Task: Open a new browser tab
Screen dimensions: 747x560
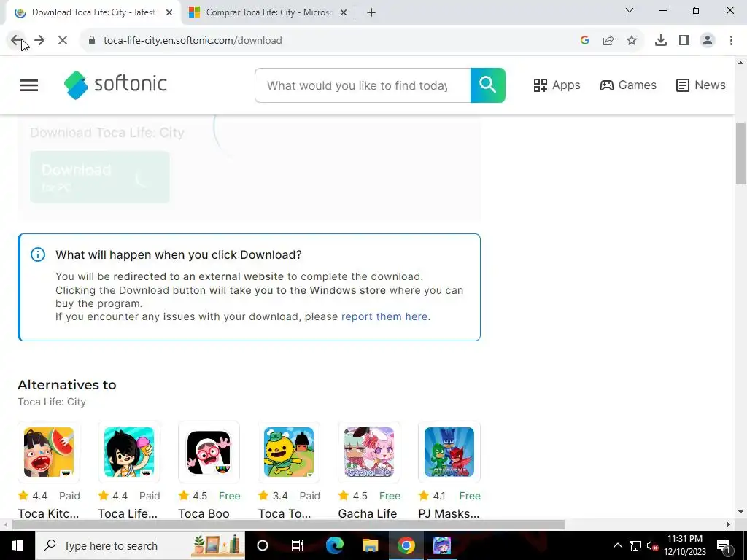Action: tap(371, 12)
